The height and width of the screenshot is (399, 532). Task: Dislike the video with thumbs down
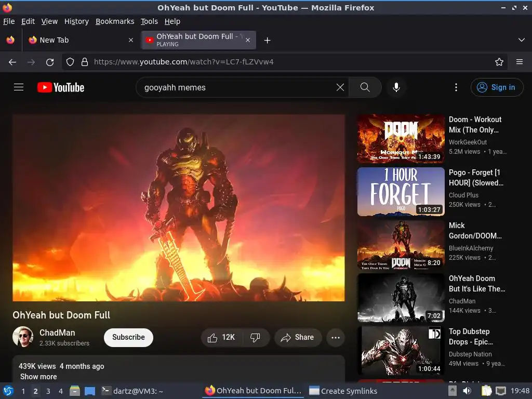pyautogui.click(x=256, y=338)
